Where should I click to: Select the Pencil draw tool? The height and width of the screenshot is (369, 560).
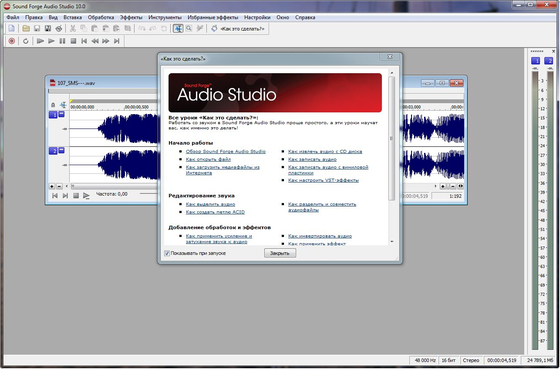coord(200,29)
